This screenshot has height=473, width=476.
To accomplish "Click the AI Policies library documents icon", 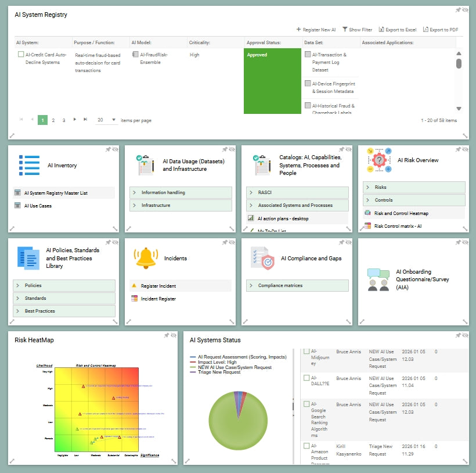I will (28, 258).
